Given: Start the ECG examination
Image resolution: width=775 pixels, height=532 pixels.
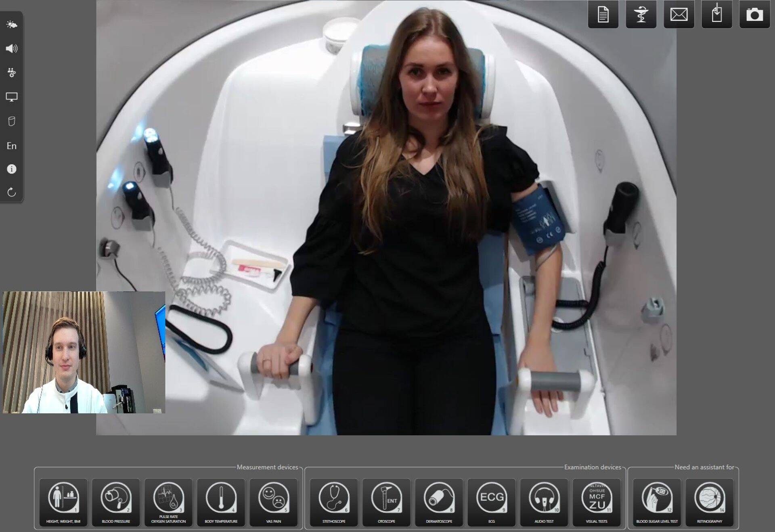Looking at the screenshot, I should point(491,502).
